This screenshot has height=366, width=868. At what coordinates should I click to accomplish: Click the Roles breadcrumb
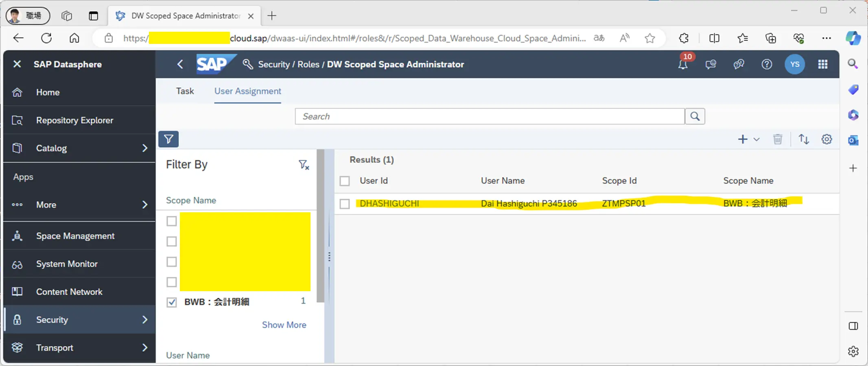click(x=308, y=64)
